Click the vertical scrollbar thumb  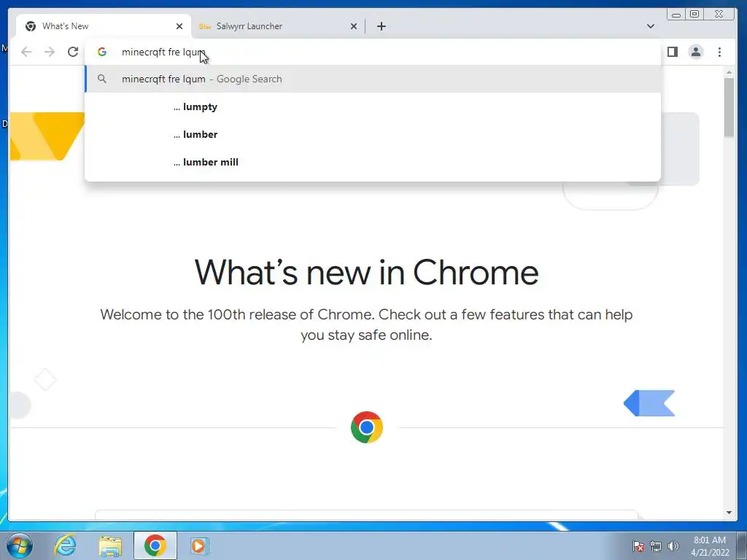pyautogui.click(x=729, y=108)
